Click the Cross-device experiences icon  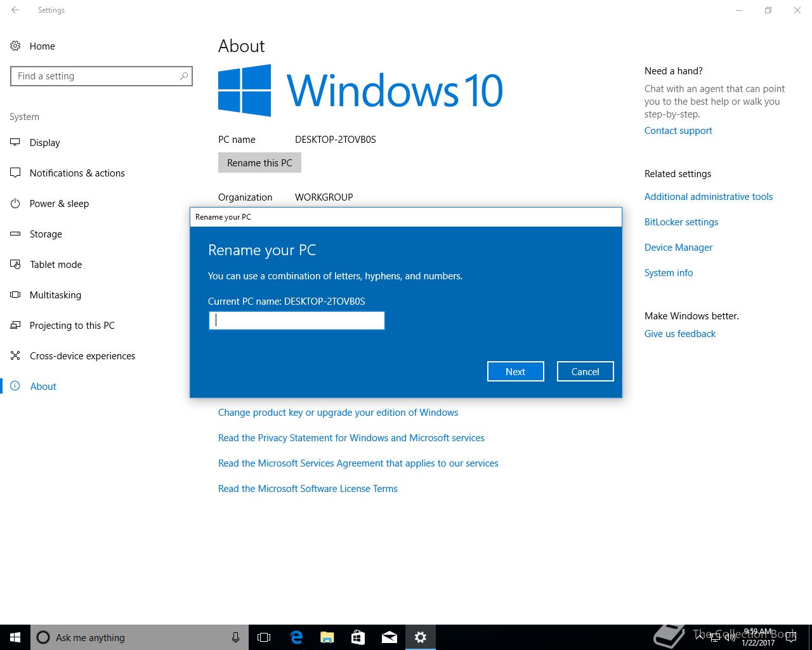click(x=15, y=355)
